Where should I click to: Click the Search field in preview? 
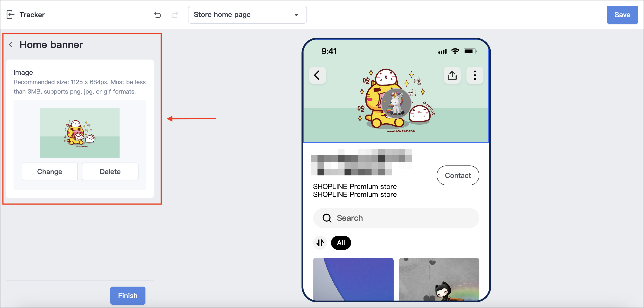tap(396, 218)
